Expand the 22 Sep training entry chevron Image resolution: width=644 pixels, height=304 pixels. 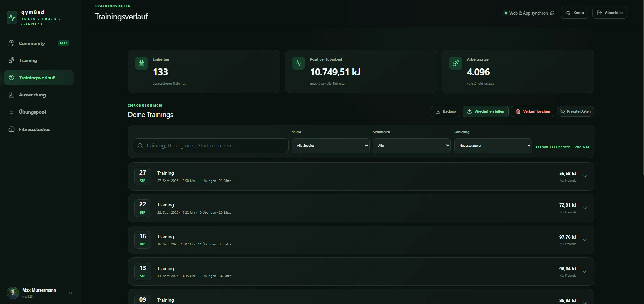(x=585, y=208)
